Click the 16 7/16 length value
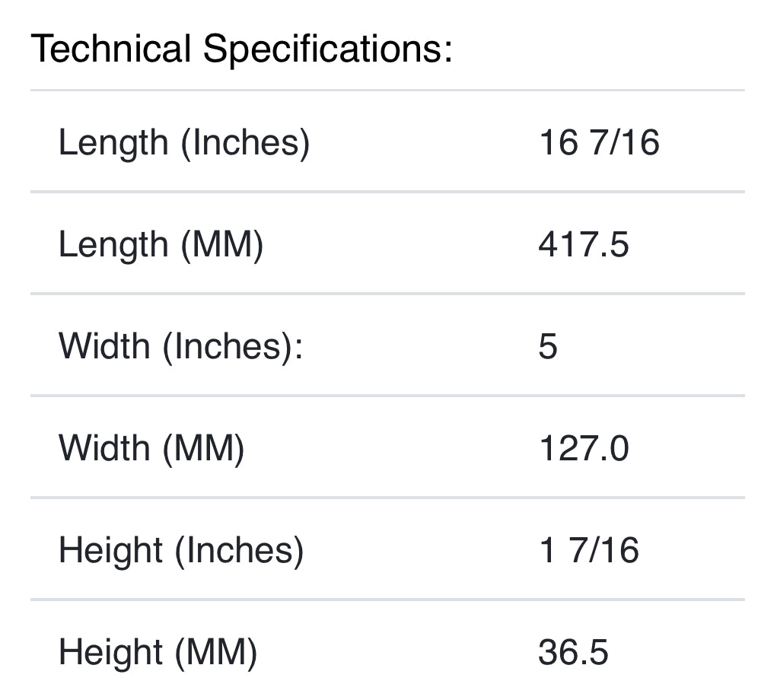This screenshot has height=700, width=777. [599, 142]
